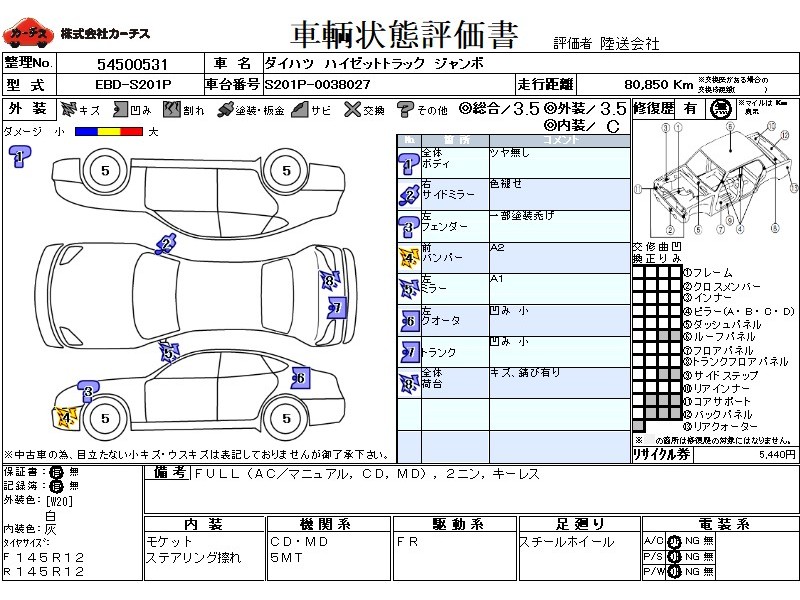
Task: Click the number 5 icon in the 左ミラー row
Action: 409,289
